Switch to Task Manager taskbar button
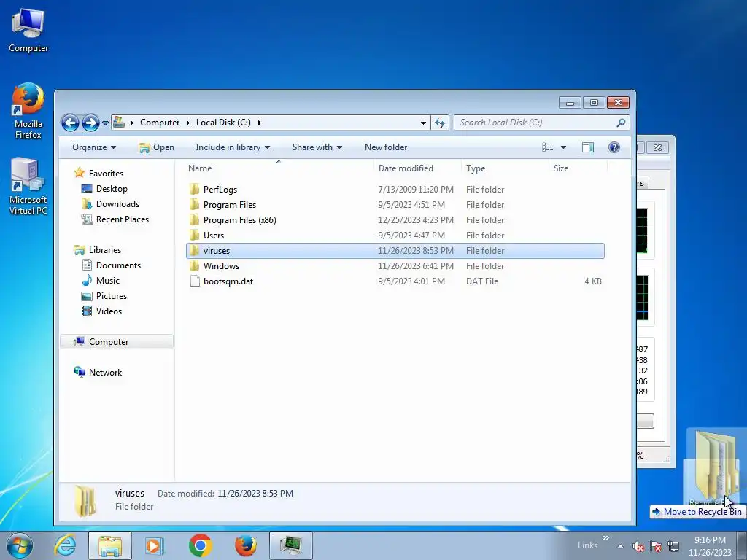 pos(290,545)
